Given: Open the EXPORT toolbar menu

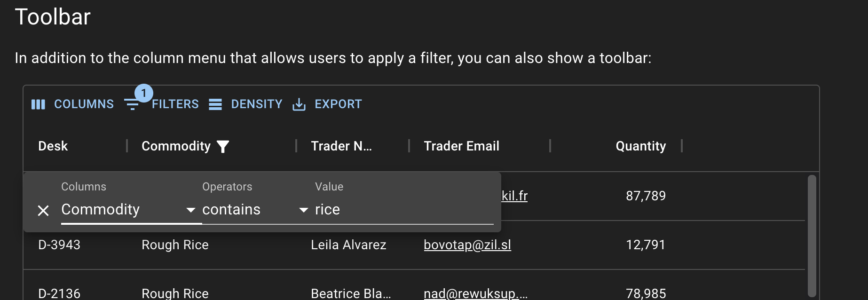Looking at the screenshot, I should click(x=327, y=104).
